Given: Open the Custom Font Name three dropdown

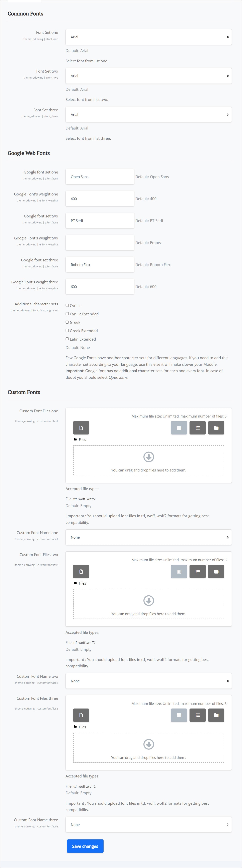Looking at the screenshot, I should (x=148, y=825).
